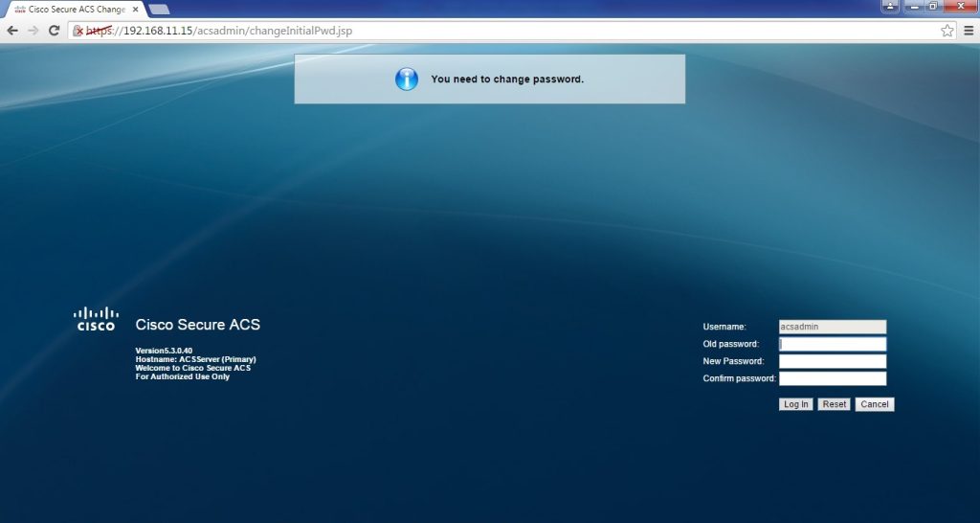Open a new browser tab

click(x=159, y=10)
